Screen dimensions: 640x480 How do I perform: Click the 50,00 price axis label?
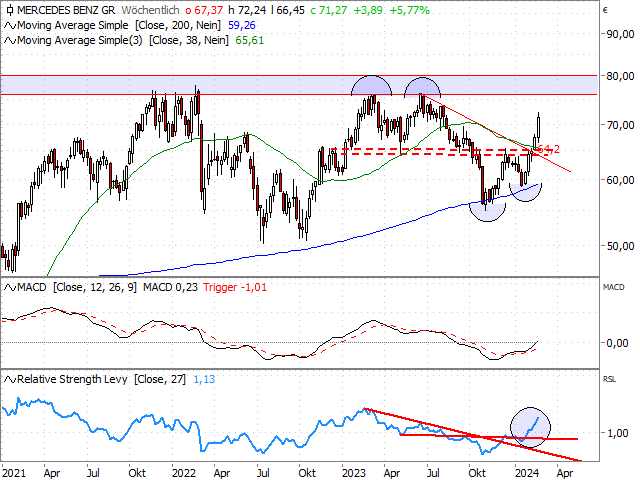coord(620,246)
